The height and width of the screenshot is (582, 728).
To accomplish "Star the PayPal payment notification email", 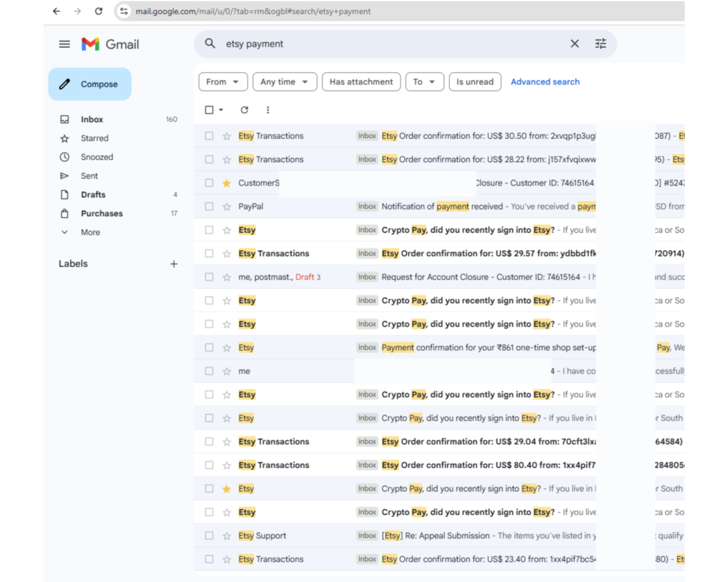I will (226, 207).
